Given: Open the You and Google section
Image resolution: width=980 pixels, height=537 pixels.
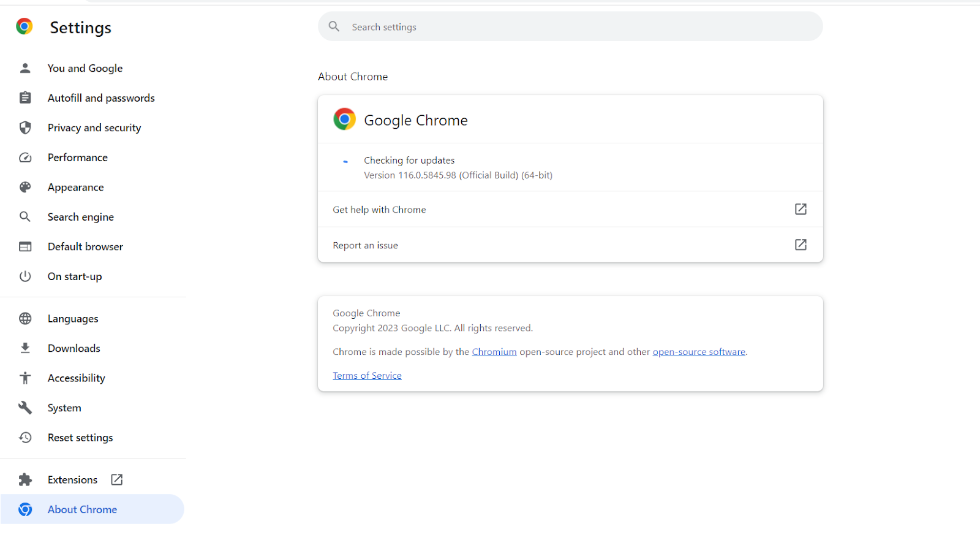Looking at the screenshot, I should pos(85,68).
